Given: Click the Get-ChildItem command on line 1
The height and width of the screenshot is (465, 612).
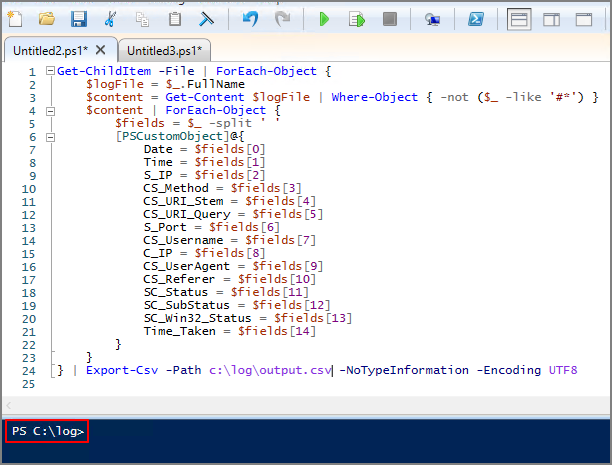Looking at the screenshot, I should coord(104,71).
